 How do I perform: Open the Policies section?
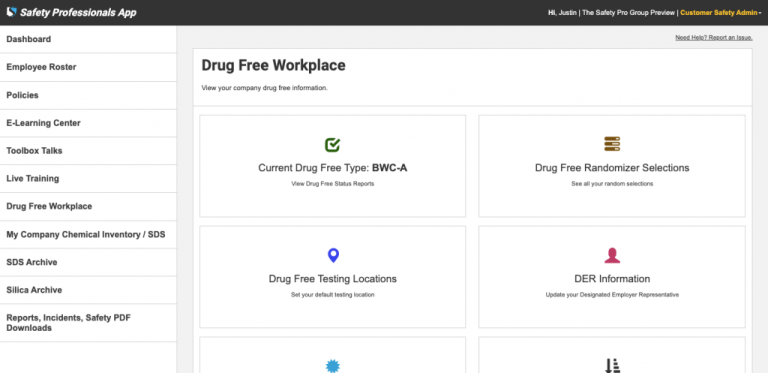point(88,95)
